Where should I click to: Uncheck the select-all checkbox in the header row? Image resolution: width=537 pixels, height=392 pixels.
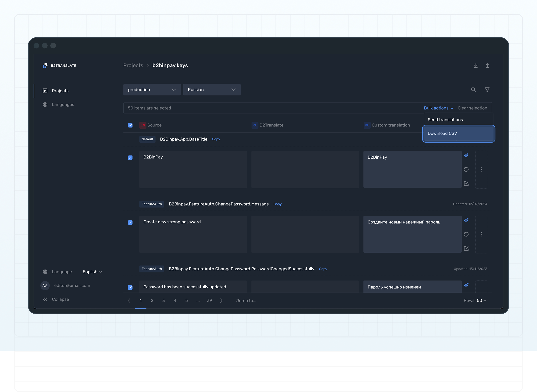click(130, 125)
